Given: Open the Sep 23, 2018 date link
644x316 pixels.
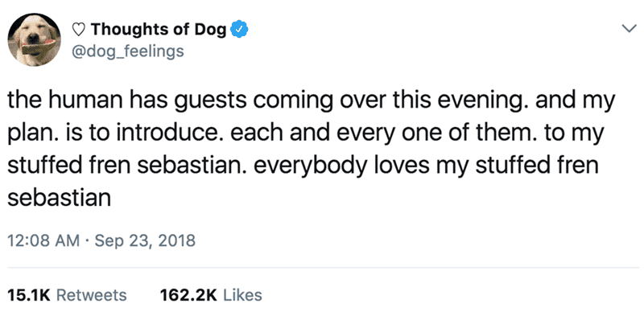Looking at the screenshot, I should (145, 241).
